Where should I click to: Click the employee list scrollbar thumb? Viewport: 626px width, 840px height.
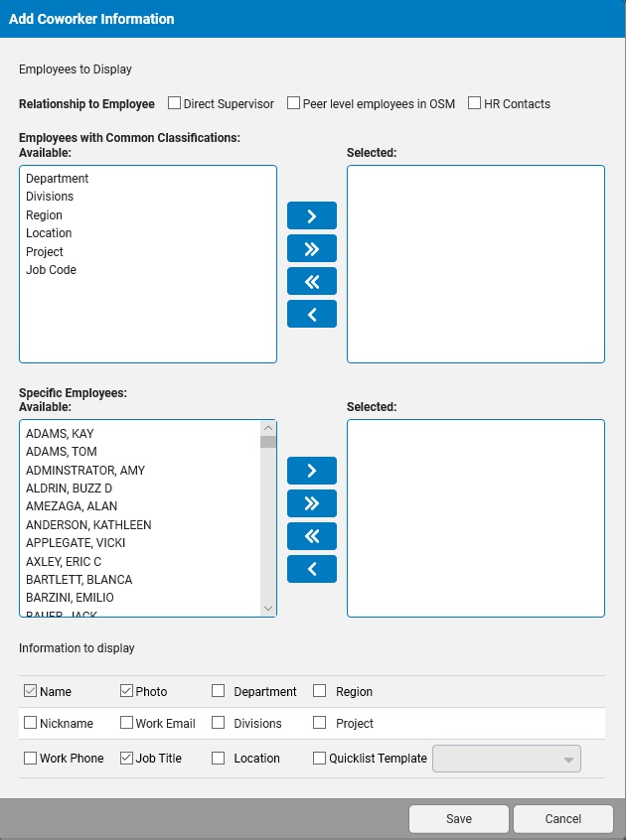(x=268, y=442)
